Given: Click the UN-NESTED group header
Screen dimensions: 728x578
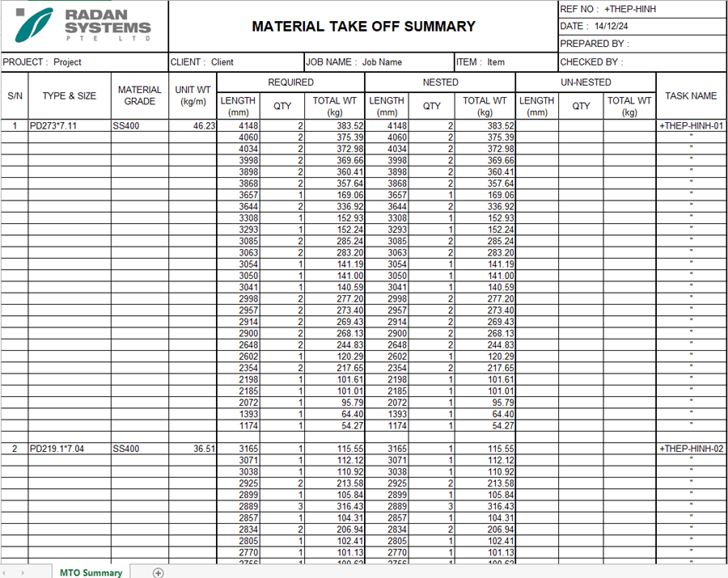Looking at the screenshot, I should (x=586, y=82).
